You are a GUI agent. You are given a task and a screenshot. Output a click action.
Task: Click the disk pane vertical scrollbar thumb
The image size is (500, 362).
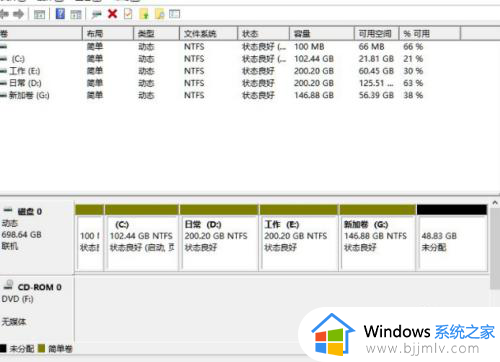[495, 249]
